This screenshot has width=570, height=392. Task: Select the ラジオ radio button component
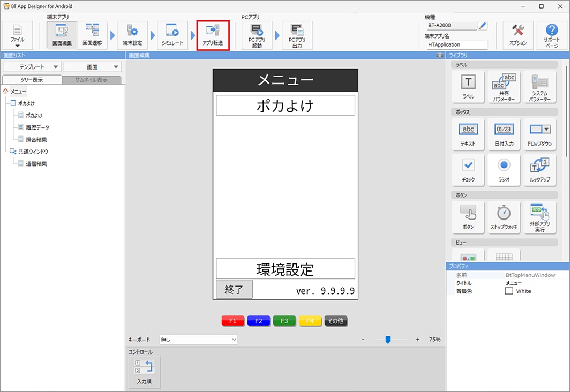[x=504, y=170]
